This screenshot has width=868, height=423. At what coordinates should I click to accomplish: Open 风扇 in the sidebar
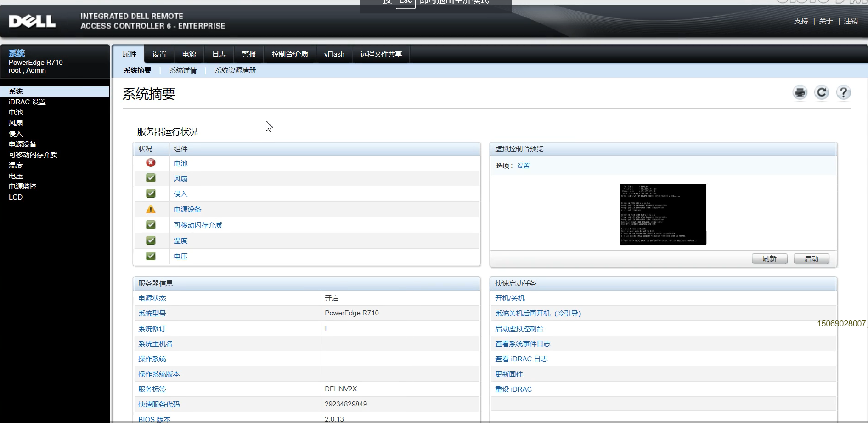(x=16, y=123)
